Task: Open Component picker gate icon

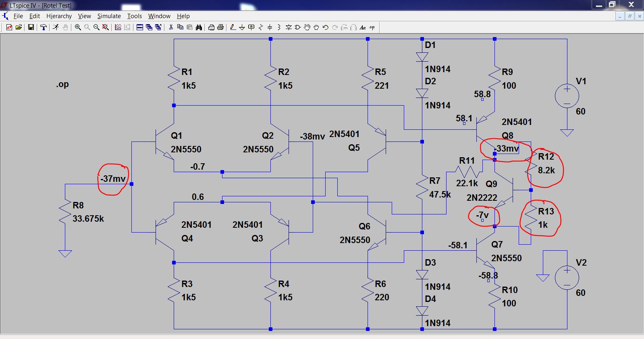Action: (x=298, y=27)
